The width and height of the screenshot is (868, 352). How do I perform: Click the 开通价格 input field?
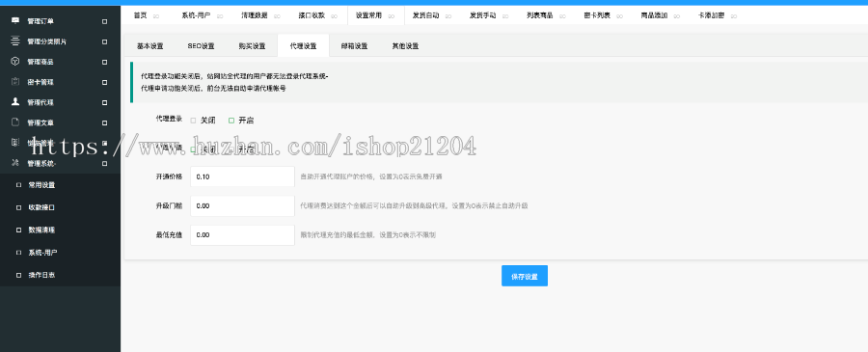(242, 176)
